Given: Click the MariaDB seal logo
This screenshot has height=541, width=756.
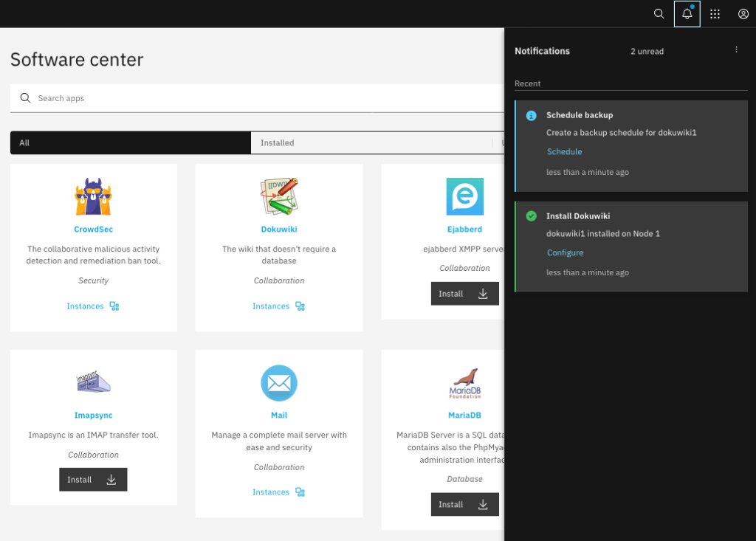Looking at the screenshot, I should point(465,383).
